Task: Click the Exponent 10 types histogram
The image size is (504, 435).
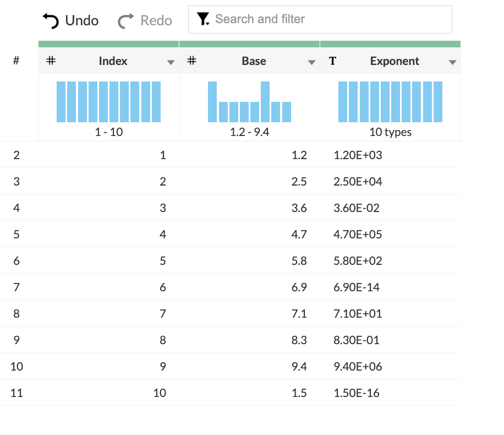Action: tap(390, 102)
